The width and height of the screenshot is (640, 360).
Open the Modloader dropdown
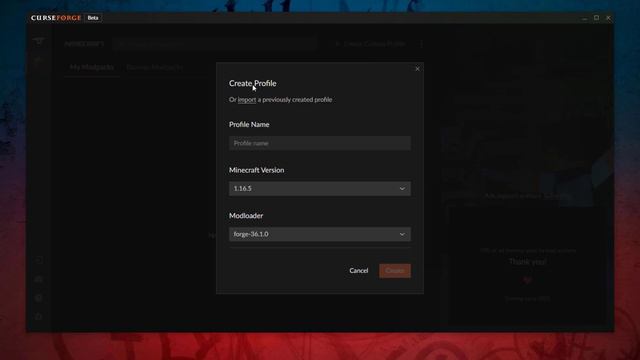[x=320, y=234]
